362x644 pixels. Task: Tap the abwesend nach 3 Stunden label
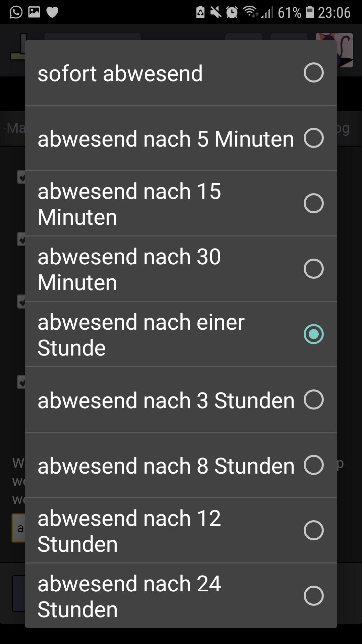(x=166, y=400)
